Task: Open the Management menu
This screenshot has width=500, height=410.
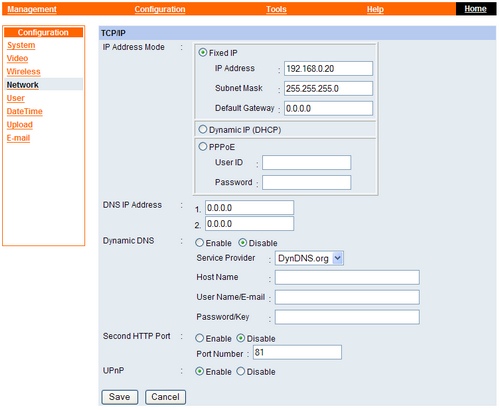Action: (x=32, y=9)
